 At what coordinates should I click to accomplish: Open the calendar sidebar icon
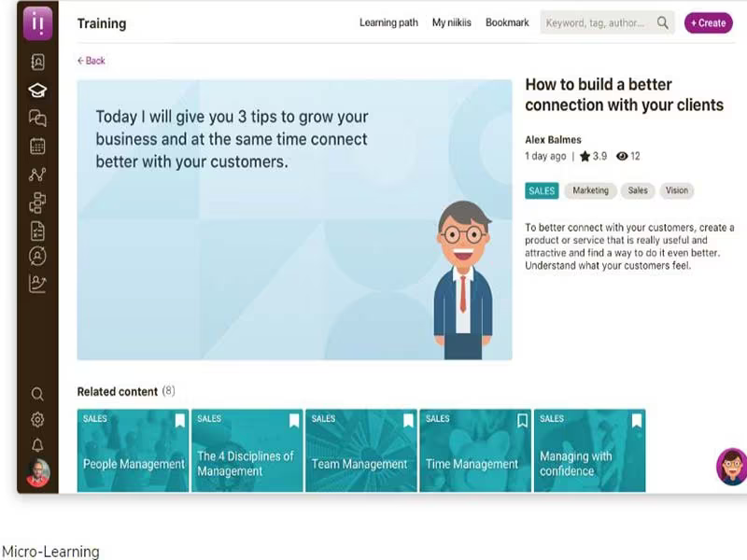tap(37, 146)
